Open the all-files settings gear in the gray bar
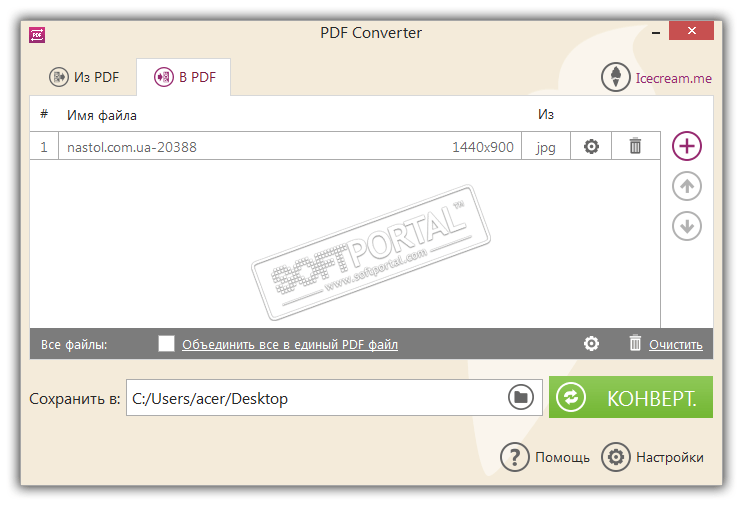Image resolution: width=743 pixels, height=506 pixels. 591,343
